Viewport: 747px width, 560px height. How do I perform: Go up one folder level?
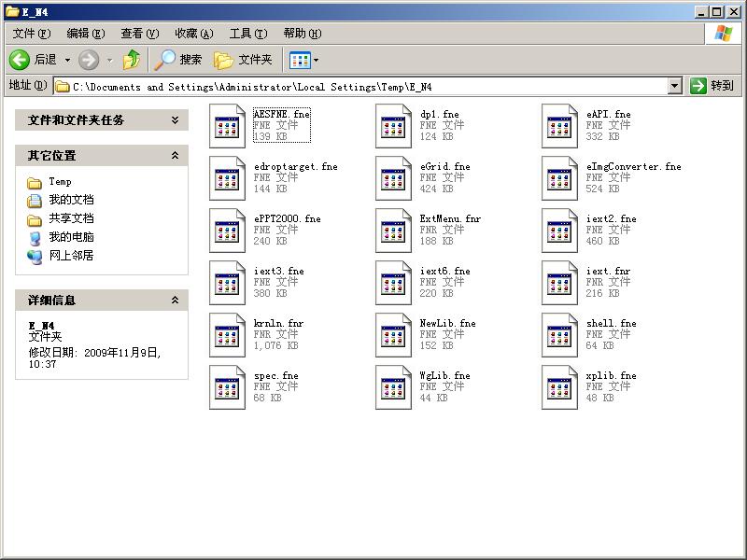pyautogui.click(x=132, y=60)
